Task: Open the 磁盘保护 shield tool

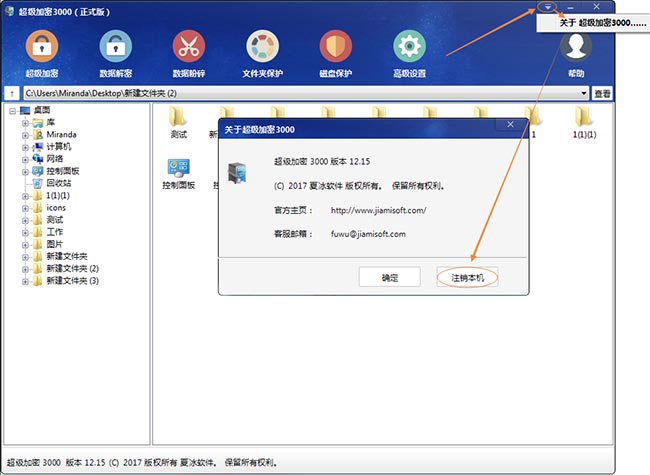Action: (336, 46)
